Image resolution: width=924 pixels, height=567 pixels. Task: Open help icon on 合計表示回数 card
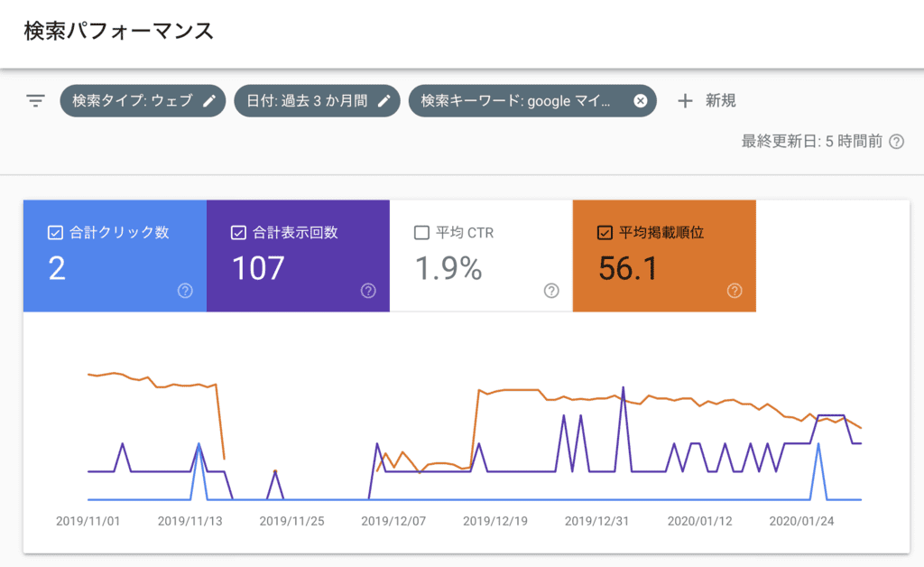tap(368, 291)
